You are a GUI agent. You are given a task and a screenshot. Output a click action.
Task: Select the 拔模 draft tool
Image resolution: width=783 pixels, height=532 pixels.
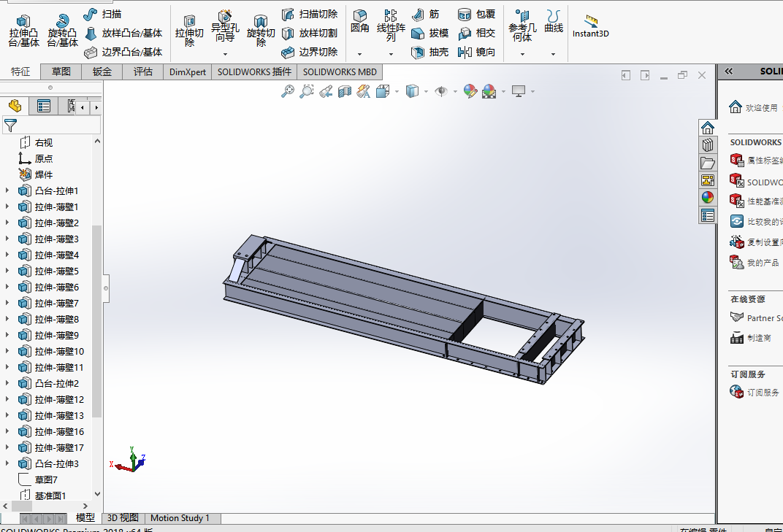(430, 33)
